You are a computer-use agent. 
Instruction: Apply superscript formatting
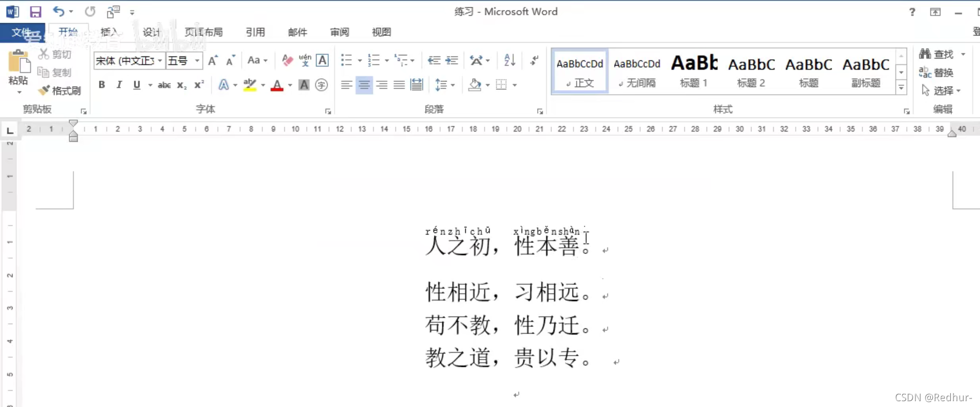(x=199, y=85)
